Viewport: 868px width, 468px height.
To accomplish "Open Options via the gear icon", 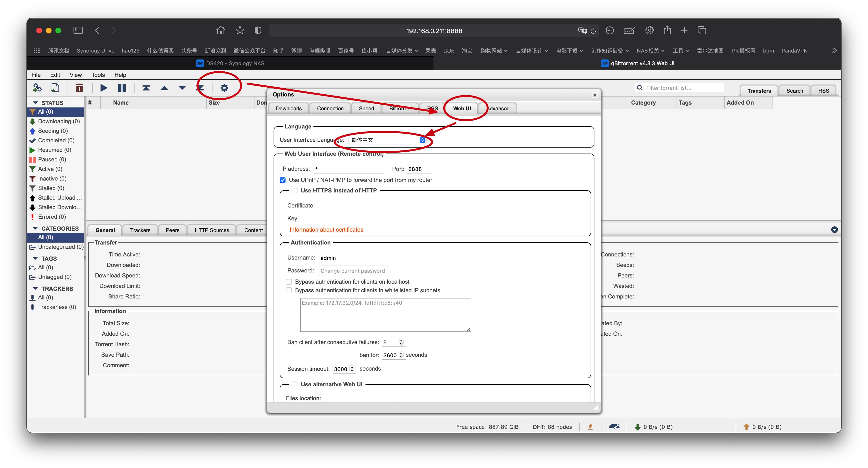I will coord(224,88).
